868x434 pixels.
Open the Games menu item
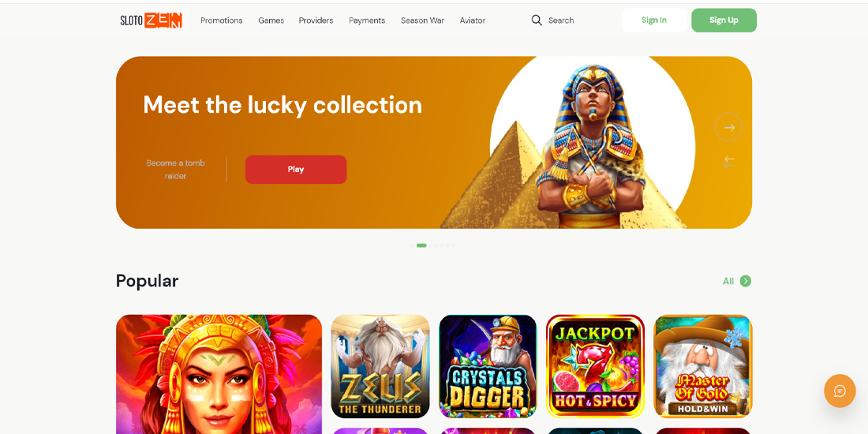click(271, 21)
